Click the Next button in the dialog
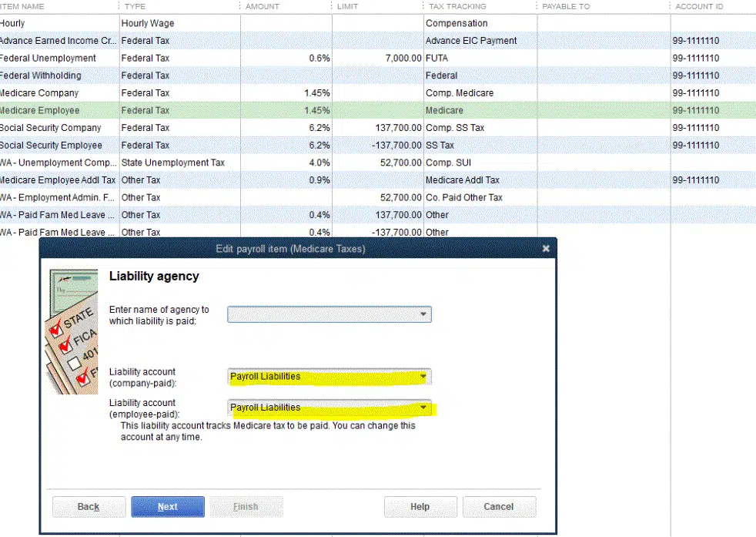The width and height of the screenshot is (756, 537). (x=167, y=506)
